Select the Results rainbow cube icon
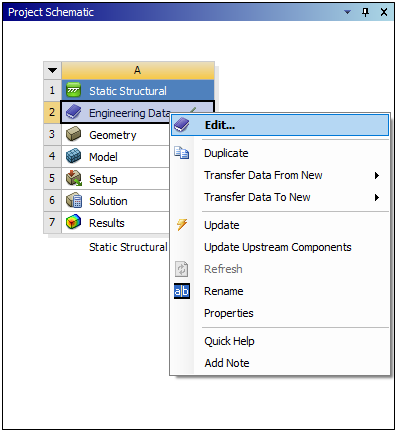Viewport: 397px width, 432px height. (x=74, y=222)
